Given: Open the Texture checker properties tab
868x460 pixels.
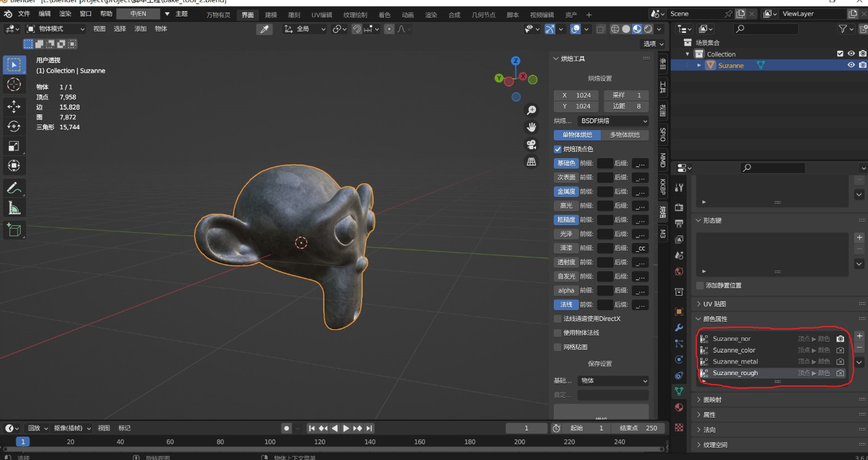Looking at the screenshot, I should 679,427.
